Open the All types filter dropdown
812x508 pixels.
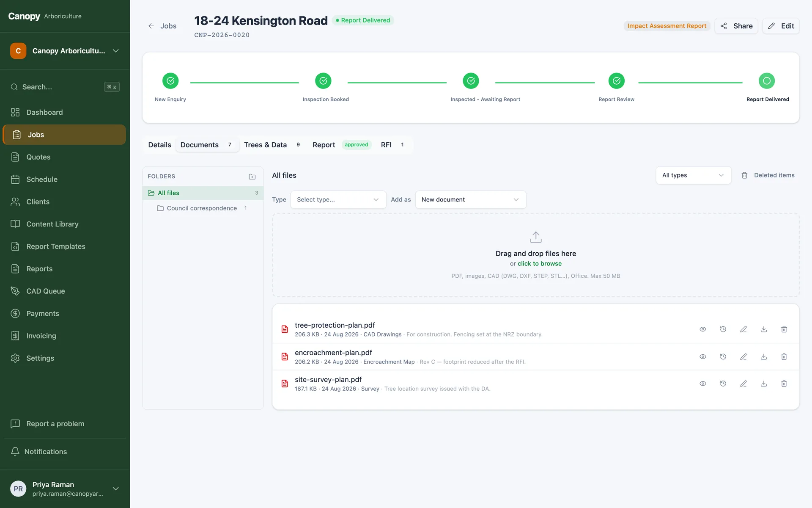pyautogui.click(x=693, y=175)
